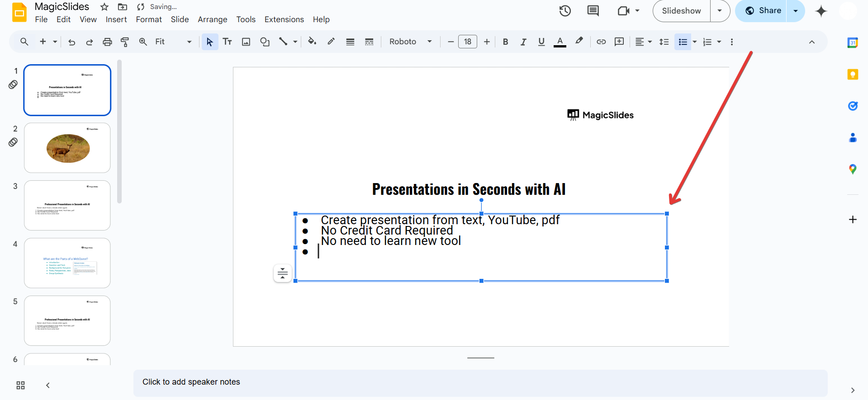Screen dimensions: 868x400
Task: Click the Share button
Action: coord(763,11)
